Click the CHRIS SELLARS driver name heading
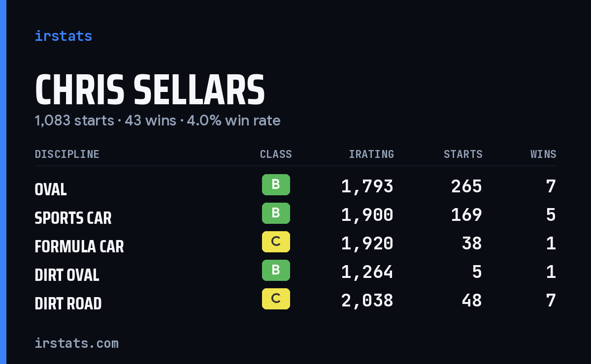 pos(150,90)
